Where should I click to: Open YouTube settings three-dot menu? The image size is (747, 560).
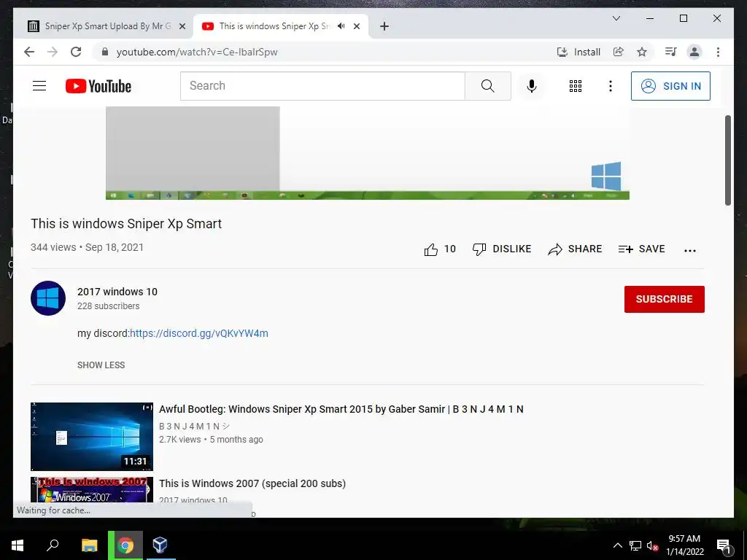[x=611, y=86]
